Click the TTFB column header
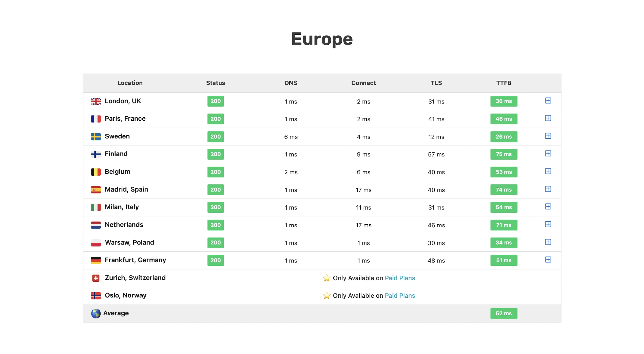 (x=503, y=83)
